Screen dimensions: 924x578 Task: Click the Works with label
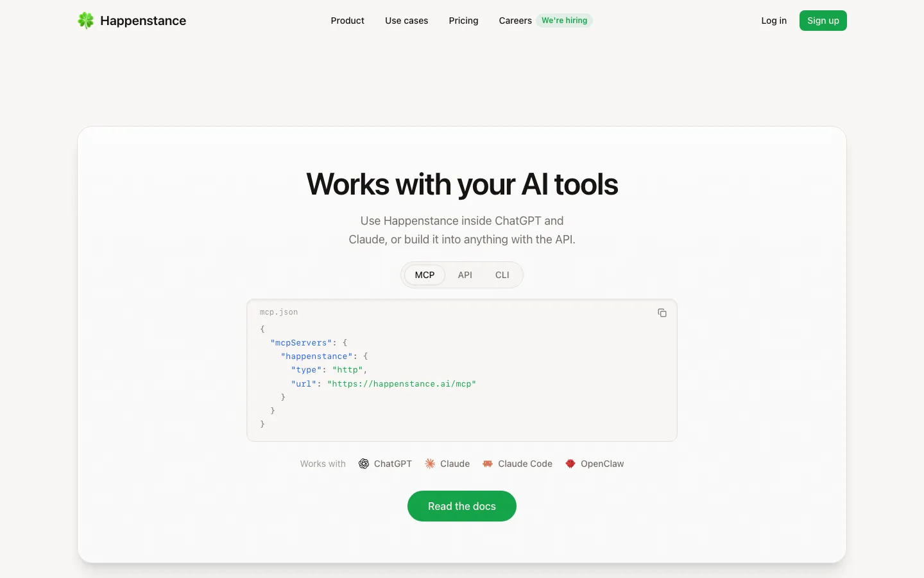coord(323,464)
